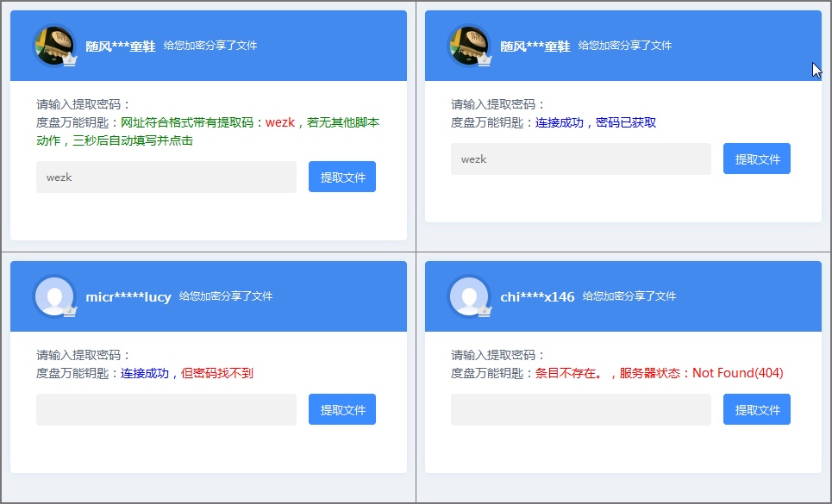Click the red text Not Found(404)
Screen dimensions: 832x504
pyautogui.click(x=738, y=373)
